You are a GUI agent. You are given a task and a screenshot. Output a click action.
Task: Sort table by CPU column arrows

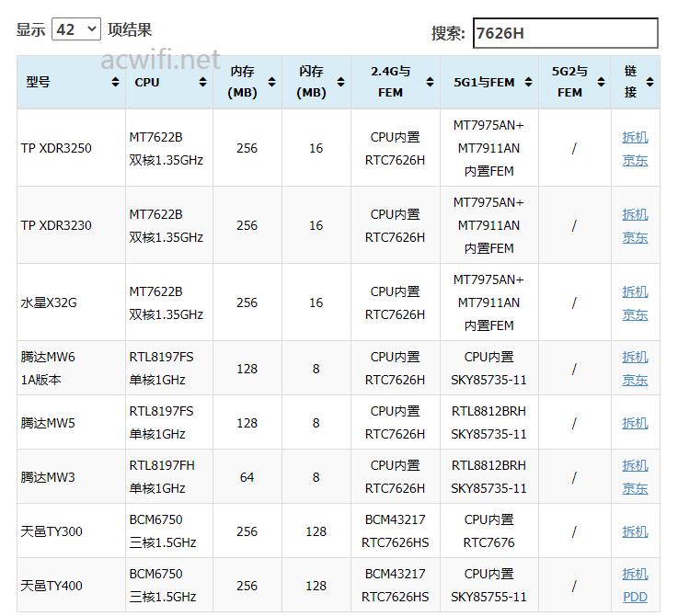(x=202, y=82)
